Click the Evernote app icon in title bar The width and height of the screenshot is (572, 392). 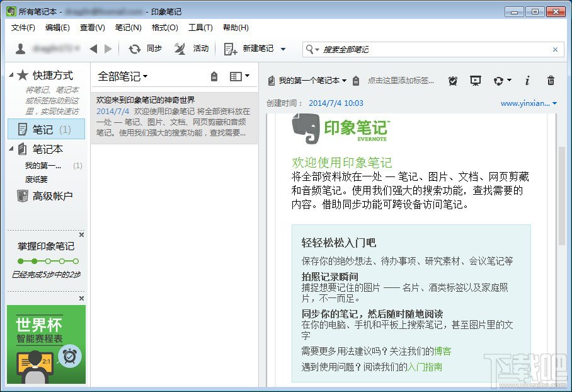click(x=11, y=12)
